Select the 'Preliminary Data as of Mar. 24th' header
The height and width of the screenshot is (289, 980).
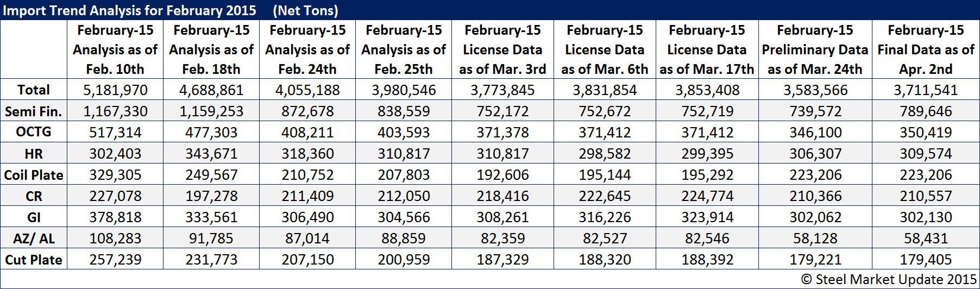click(815, 50)
